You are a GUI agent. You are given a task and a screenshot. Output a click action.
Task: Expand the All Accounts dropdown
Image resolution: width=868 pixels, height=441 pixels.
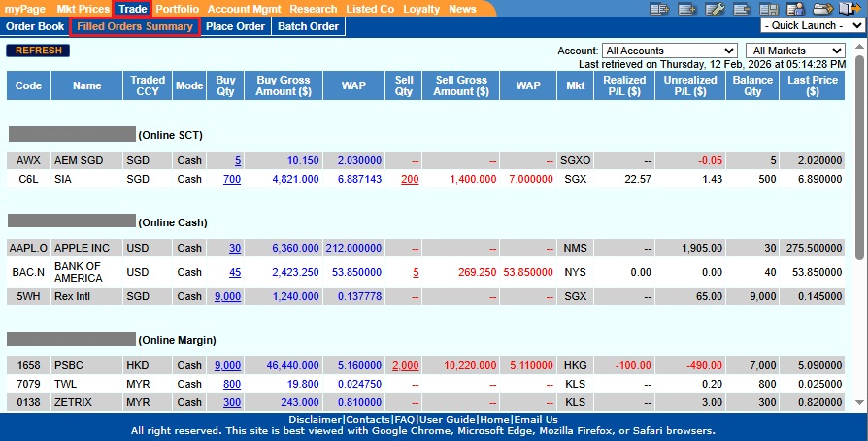(669, 51)
